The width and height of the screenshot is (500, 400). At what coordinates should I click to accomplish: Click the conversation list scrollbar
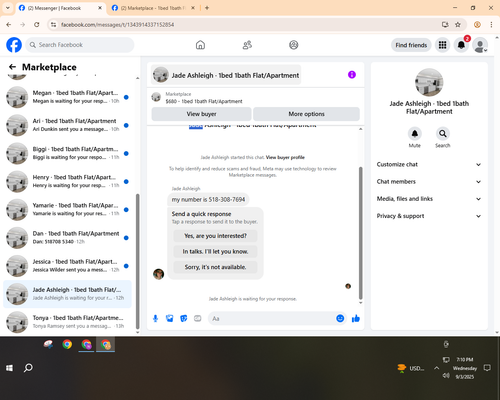pyautogui.click(x=137, y=262)
